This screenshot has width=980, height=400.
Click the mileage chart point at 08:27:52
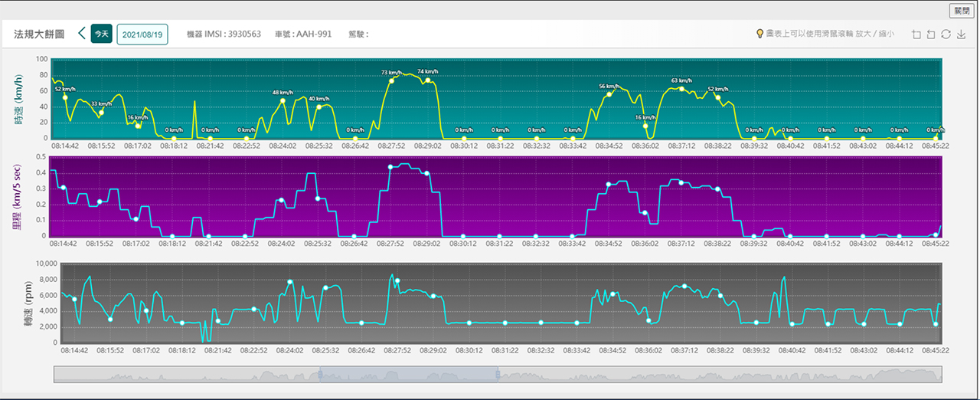click(x=390, y=166)
